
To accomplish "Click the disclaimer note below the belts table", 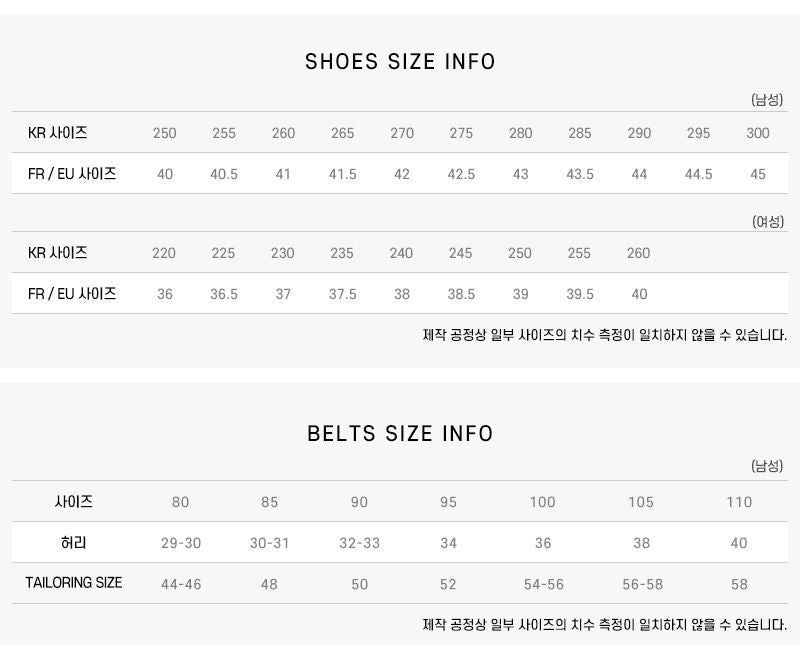I will tap(605, 625).
